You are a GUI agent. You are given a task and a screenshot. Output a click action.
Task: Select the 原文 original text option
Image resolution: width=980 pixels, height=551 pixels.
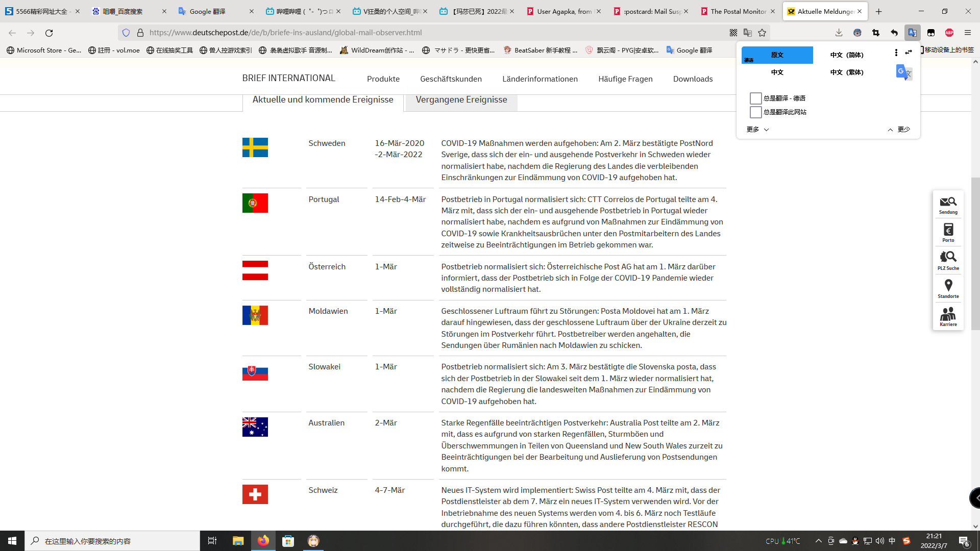point(777,55)
